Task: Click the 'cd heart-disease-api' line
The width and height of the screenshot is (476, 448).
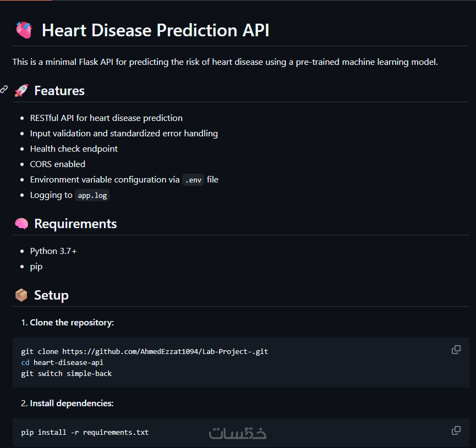Action: click(x=62, y=362)
